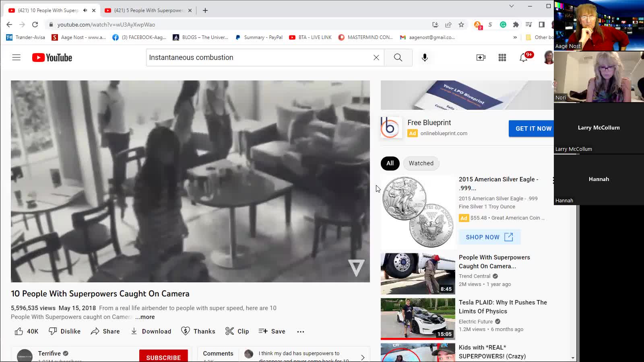Select the All filter chip
This screenshot has height=362, width=644.
click(390, 163)
